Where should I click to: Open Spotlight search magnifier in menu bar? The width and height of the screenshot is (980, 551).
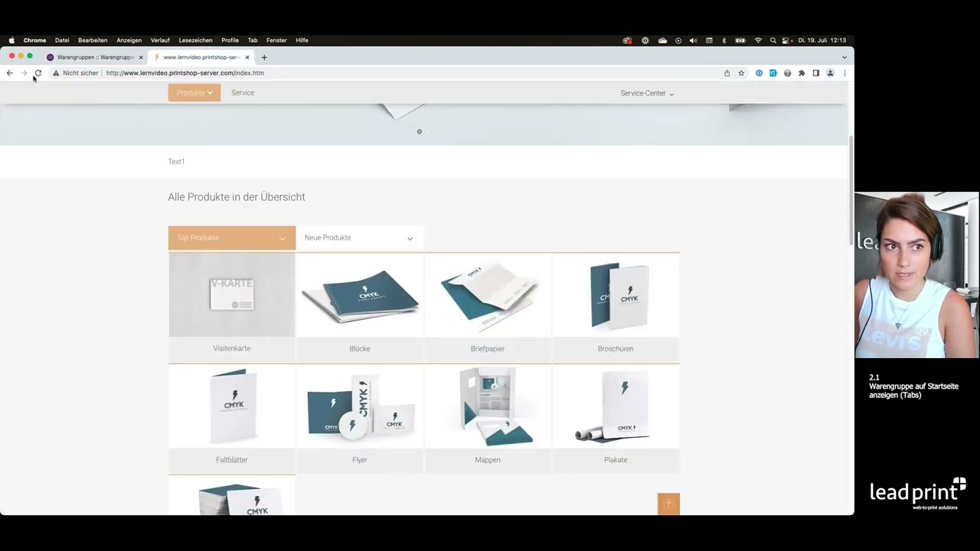pyautogui.click(x=773, y=41)
